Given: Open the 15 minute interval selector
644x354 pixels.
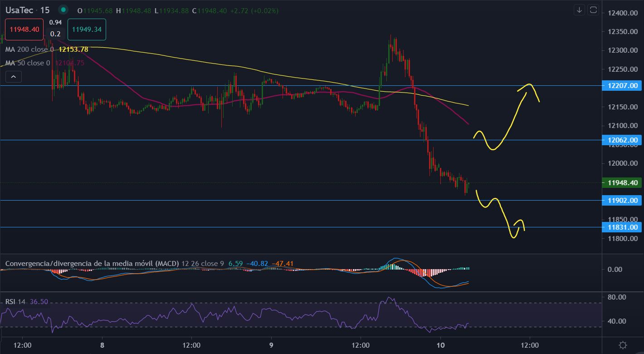Looking at the screenshot, I should (44, 10).
